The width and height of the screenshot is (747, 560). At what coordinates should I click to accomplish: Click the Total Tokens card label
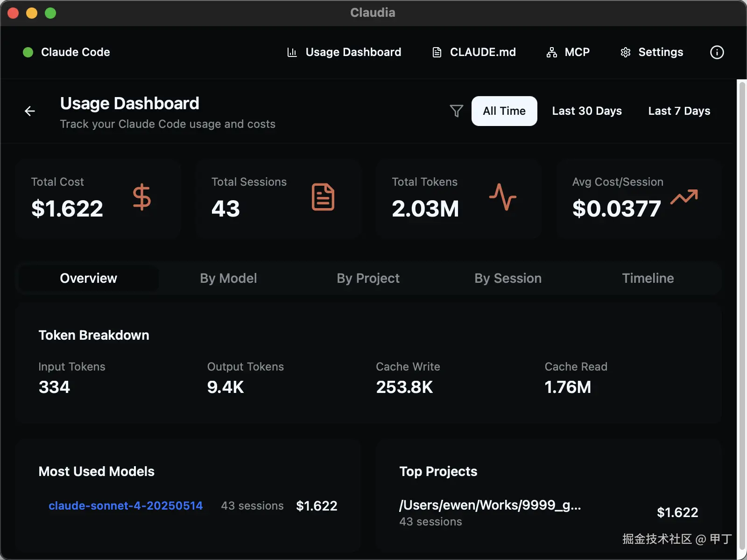coord(425,182)
